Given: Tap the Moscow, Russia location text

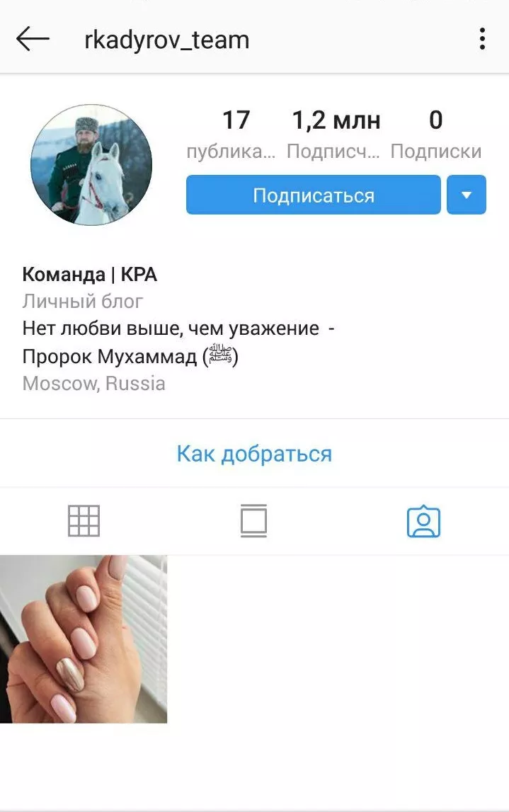Looking at the screenshot, I should point(93,384).
